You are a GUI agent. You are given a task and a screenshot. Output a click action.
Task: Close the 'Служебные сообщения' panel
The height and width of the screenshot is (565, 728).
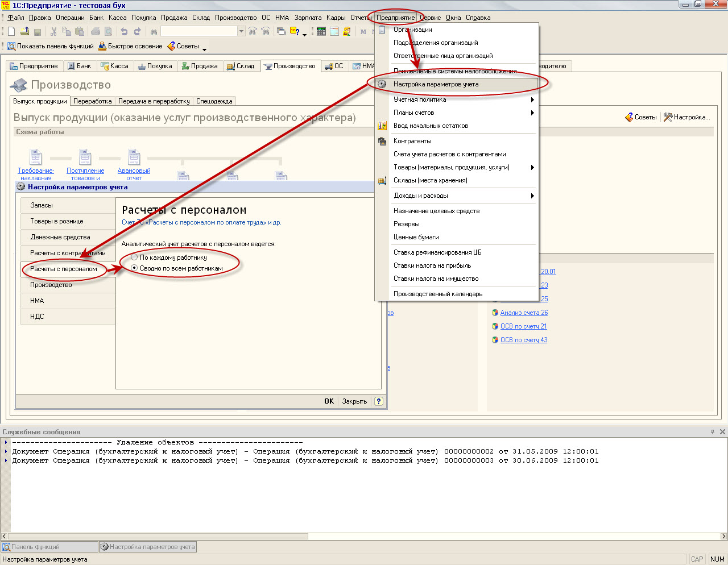pyautogui.click(x=723, y=432)
